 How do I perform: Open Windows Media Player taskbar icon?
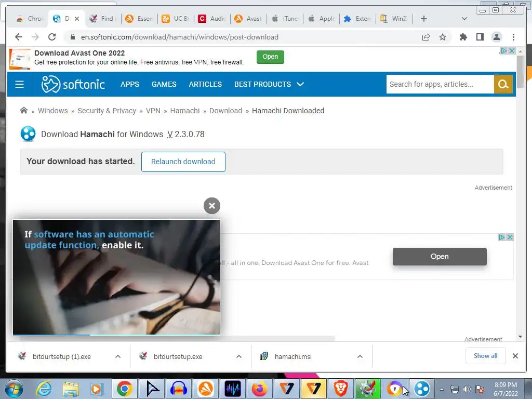(97, 389)
